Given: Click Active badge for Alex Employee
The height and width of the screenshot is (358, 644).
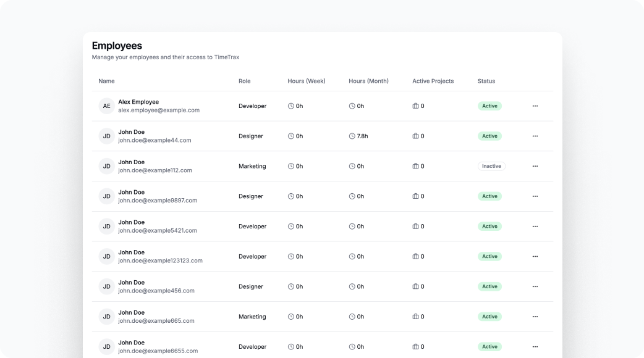Looking at the screenshot, I should pos(489,106).
